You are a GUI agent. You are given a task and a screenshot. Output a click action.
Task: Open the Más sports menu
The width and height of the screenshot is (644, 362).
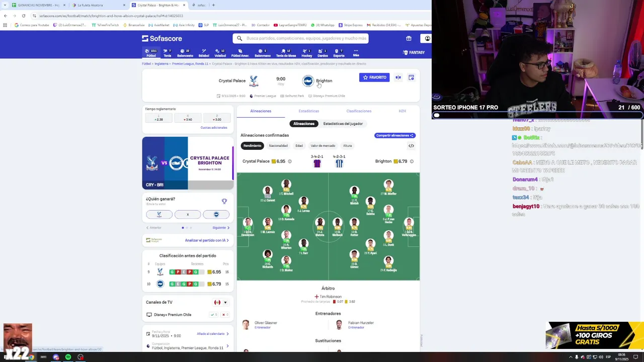coord(356,53)
